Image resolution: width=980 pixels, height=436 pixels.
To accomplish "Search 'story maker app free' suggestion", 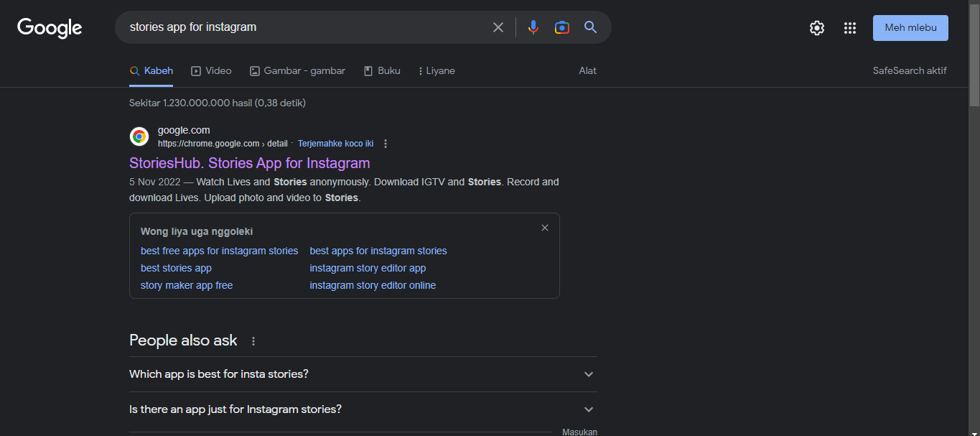I will (187, 285).
